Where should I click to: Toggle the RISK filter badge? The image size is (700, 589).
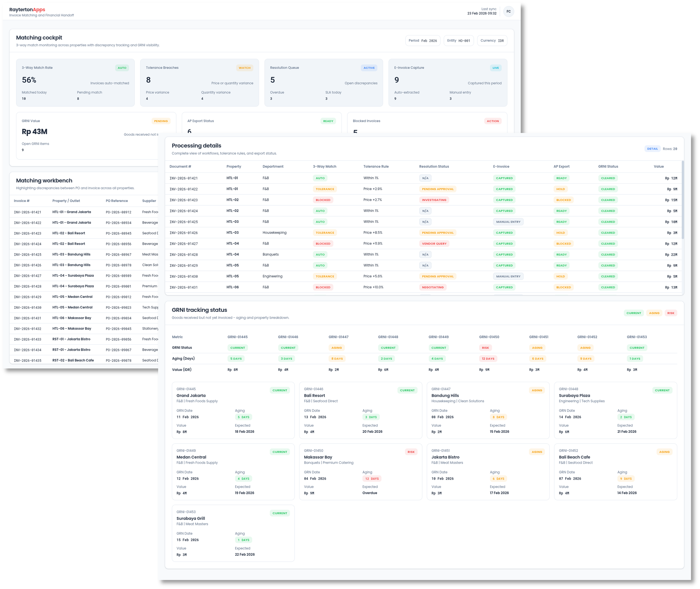pyautogui.click(x=670, y=313)
